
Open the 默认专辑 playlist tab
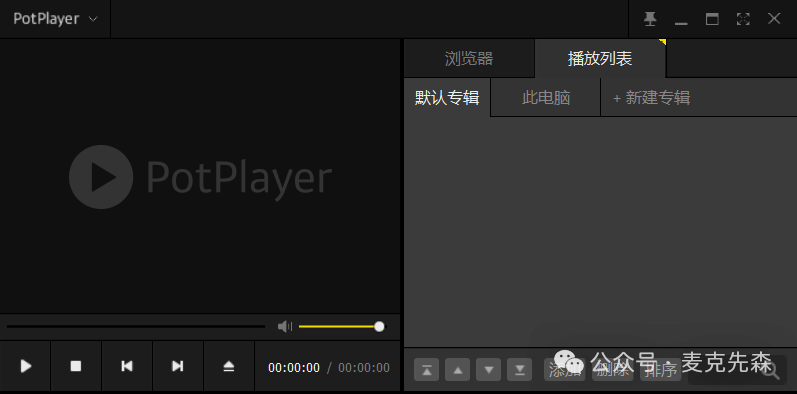447,97
